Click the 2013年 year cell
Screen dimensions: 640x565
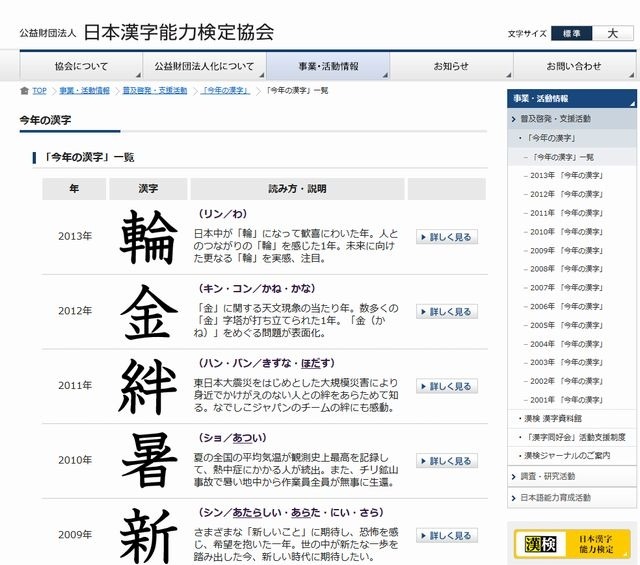(x=75, y=236)
